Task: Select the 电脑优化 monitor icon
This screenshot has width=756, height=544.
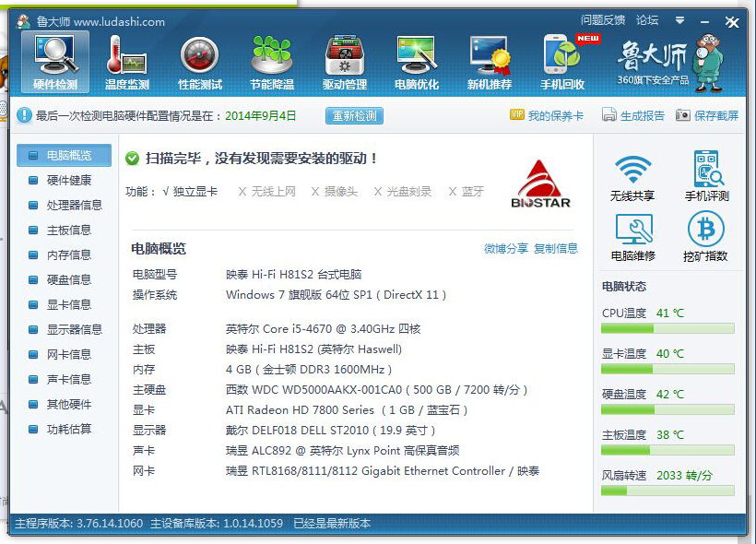Action: [x=417, y=55]
